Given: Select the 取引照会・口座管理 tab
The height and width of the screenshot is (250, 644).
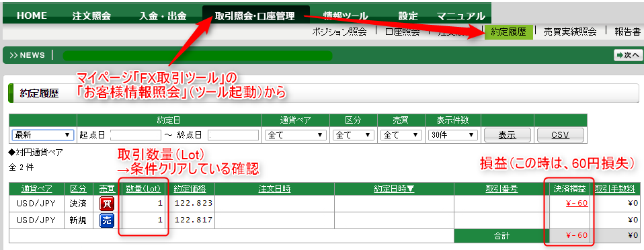Looking at the screenshot, I should coord(255,16).
